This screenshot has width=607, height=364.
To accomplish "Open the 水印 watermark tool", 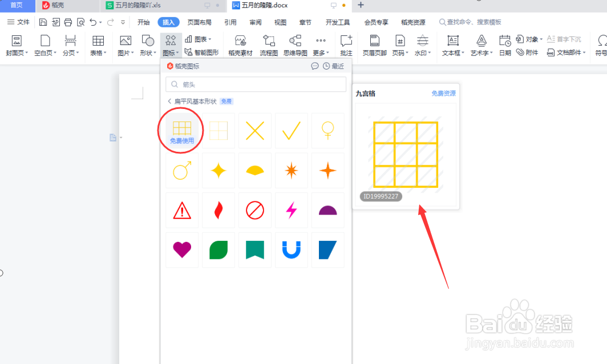I will click(x=422, y=45).
